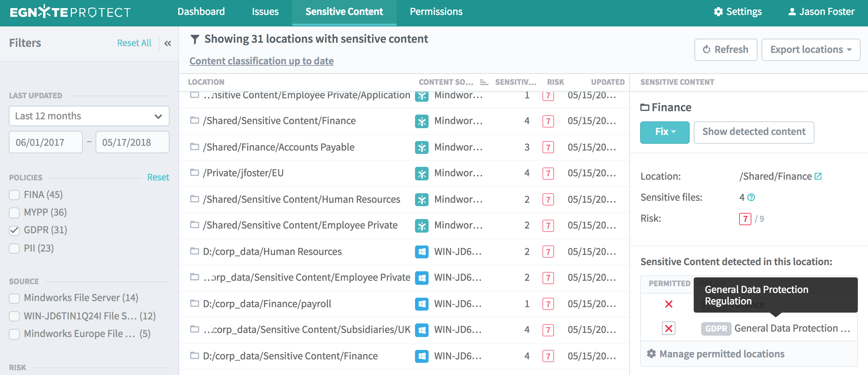
Task: Uncheck the GDPR (31) policy filter
Action: [14, 230]
